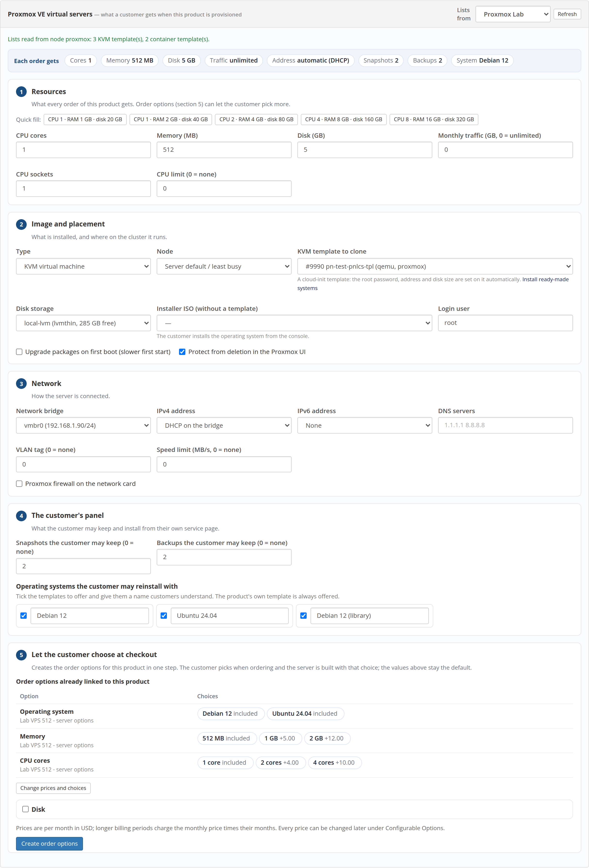
Task: Click the Cores 1 summary pill
Action: coord(81,61)
